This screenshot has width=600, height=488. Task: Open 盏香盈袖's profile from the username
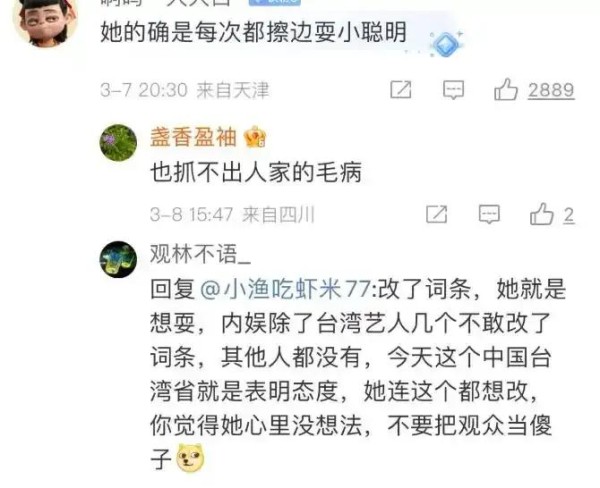[x=193, y=137]
